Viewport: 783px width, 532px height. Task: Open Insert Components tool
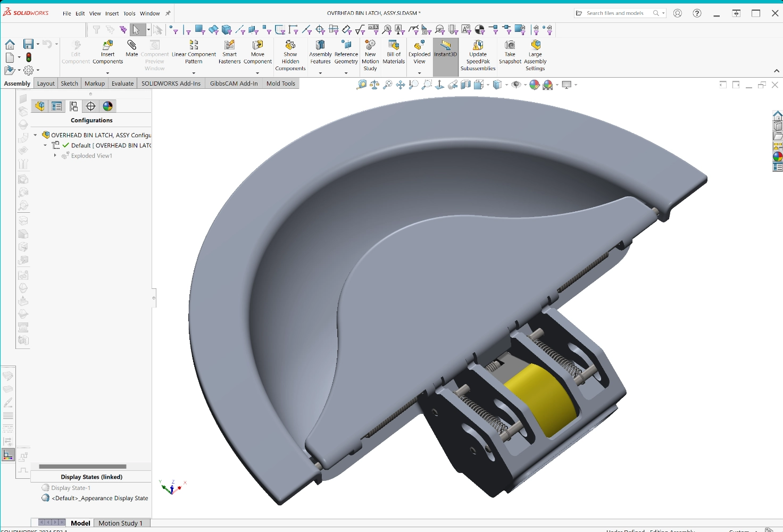point(107,46)
